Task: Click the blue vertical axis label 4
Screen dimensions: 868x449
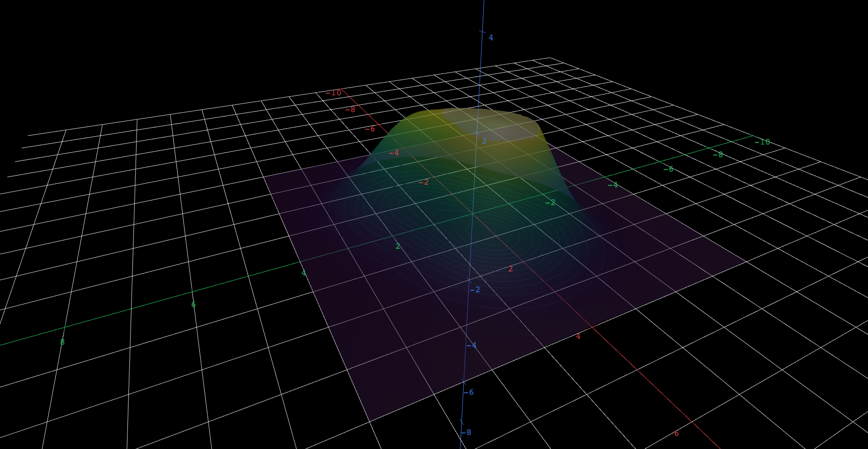Action: (491, 37)
